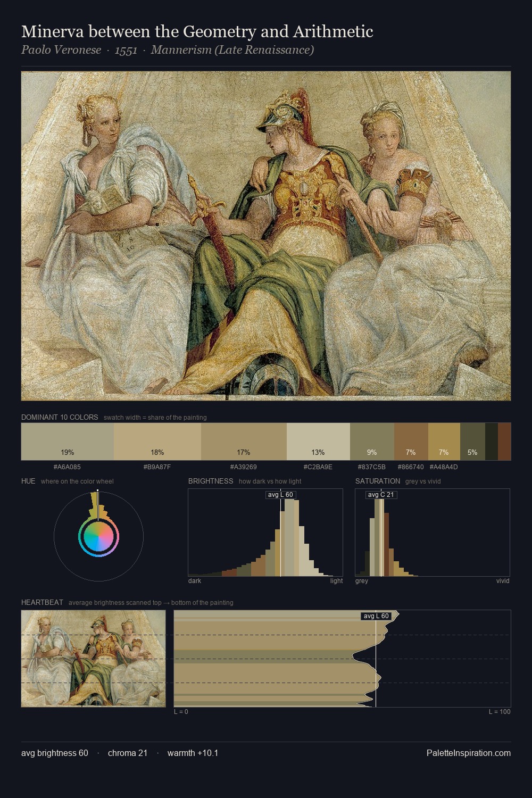Click the 'dark' axis label under Brightness
Image resolution: width=532 pixels, height=798 pixels.
tap(195, 581)
